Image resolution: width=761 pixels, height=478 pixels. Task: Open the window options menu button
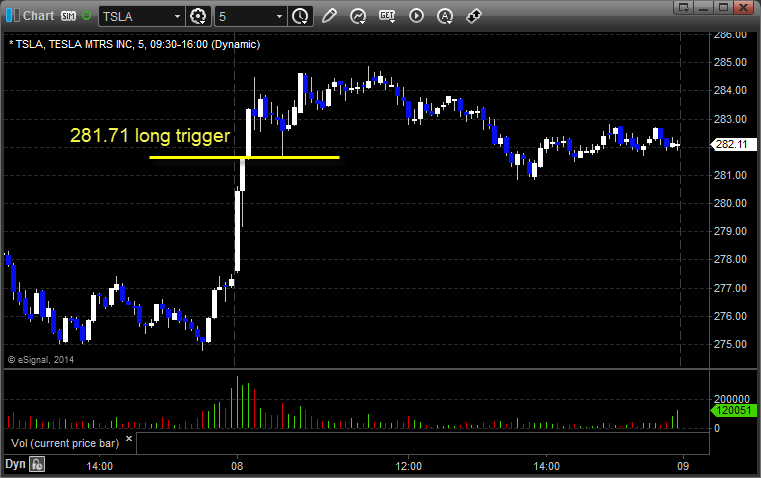(x=684, y=7)
